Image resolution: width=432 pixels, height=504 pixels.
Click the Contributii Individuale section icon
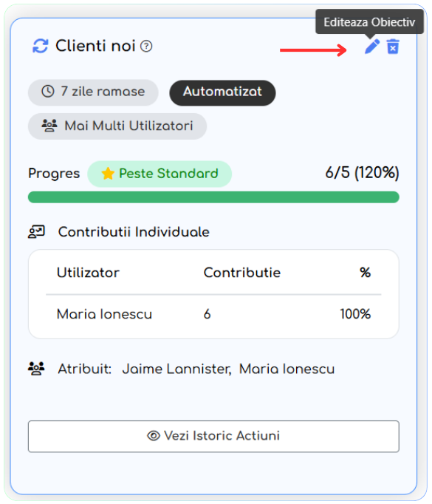coord(36,232)
